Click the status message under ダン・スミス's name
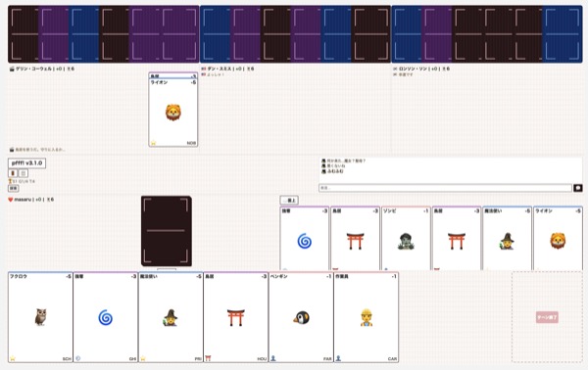Image resolution: width=588 pixels, height=370 pixels. 213,74
